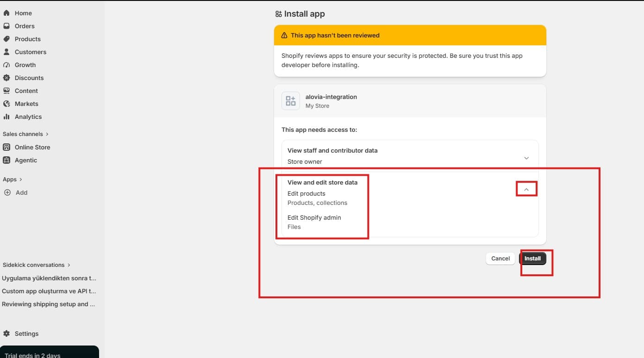This screenshot has width=644, height=358.
Task: Click the Customers person icon
Action: coord(6,52)
